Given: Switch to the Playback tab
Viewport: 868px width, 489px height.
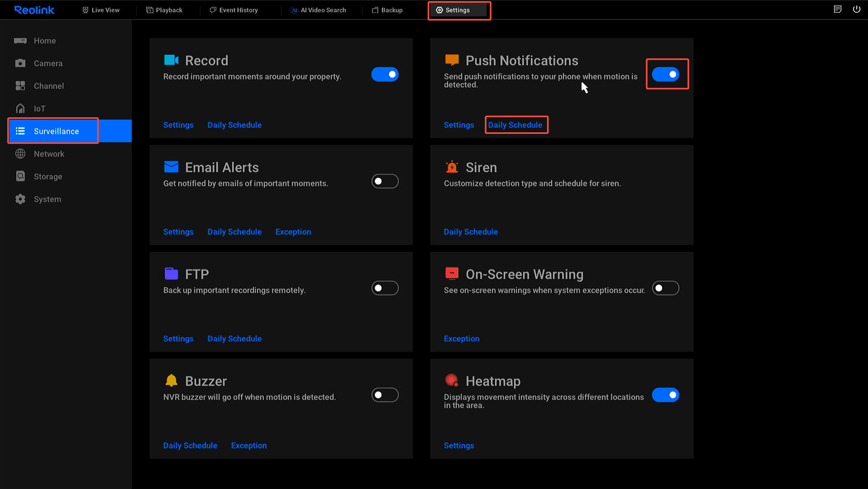Looking at the screenshot, I should [x=164, y=10].
